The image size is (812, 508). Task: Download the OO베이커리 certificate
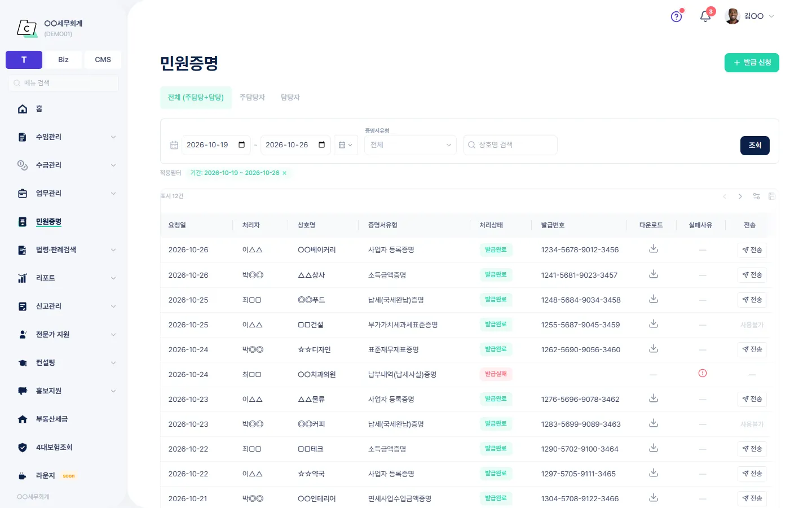tap(654, 249)
